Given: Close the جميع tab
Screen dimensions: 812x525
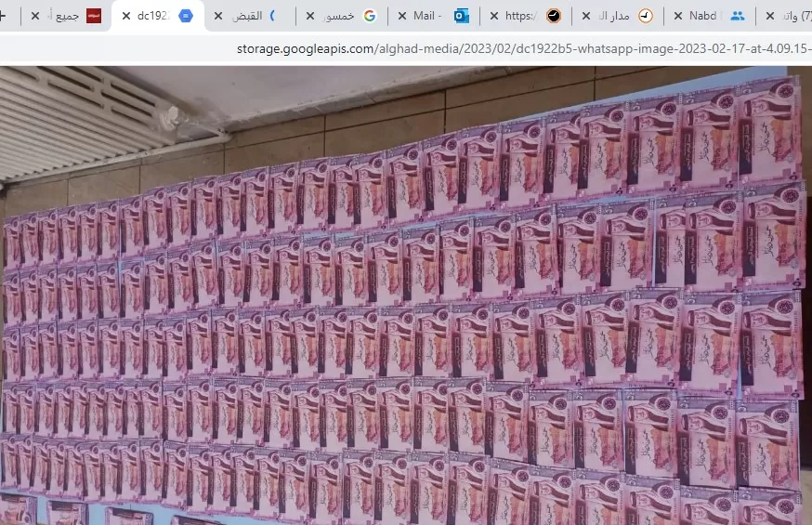Looking at the screenshot, I should click(x=35, y=16).
